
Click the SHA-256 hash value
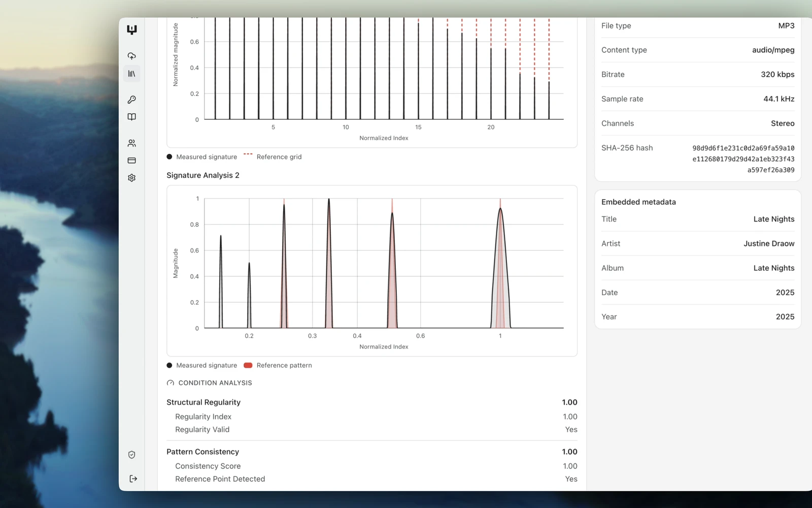point(743,159)
